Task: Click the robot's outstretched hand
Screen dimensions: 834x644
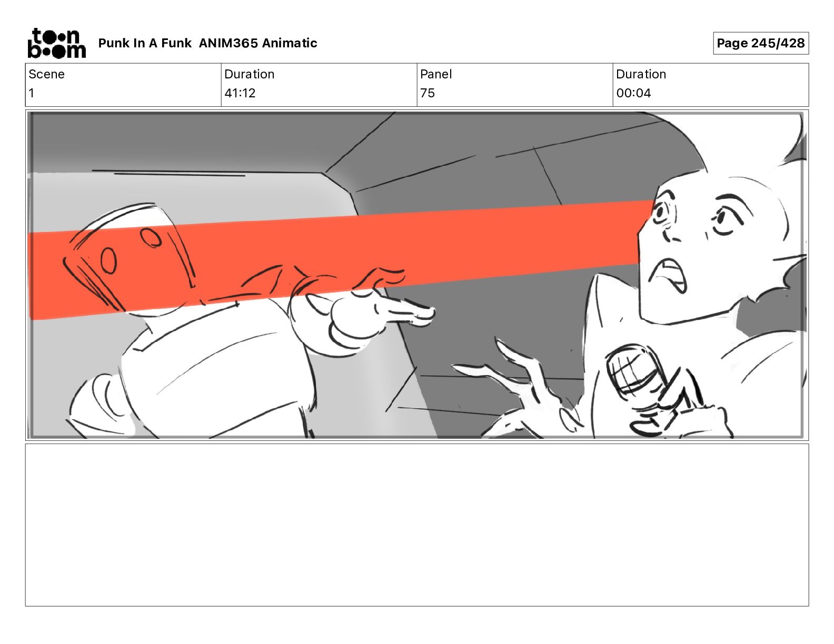Action: pos(374,313)
